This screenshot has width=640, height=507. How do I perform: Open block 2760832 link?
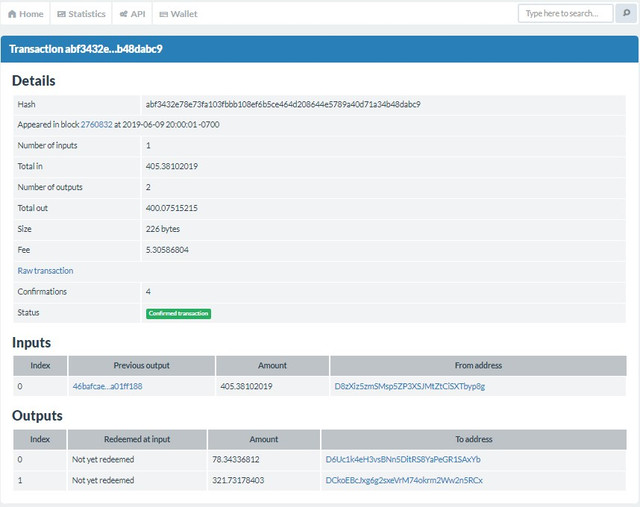[x=96, y=125]
